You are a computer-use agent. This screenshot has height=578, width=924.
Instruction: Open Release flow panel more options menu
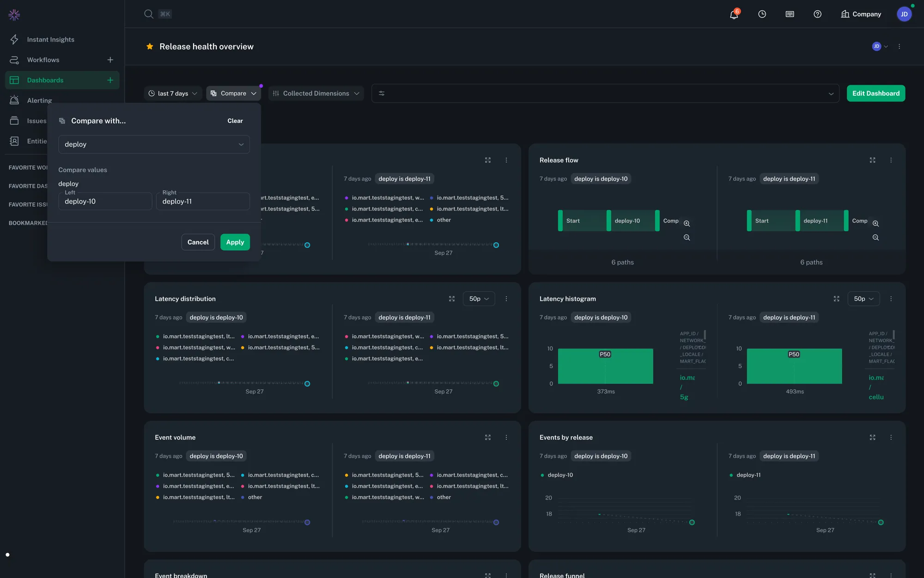click(x=891, y=160)
